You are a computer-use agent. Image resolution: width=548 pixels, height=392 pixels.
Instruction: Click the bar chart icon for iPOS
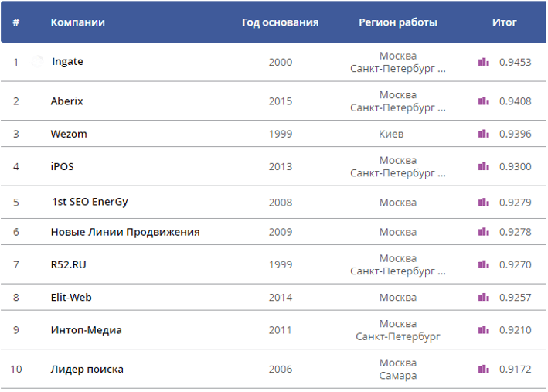(484, 166)
